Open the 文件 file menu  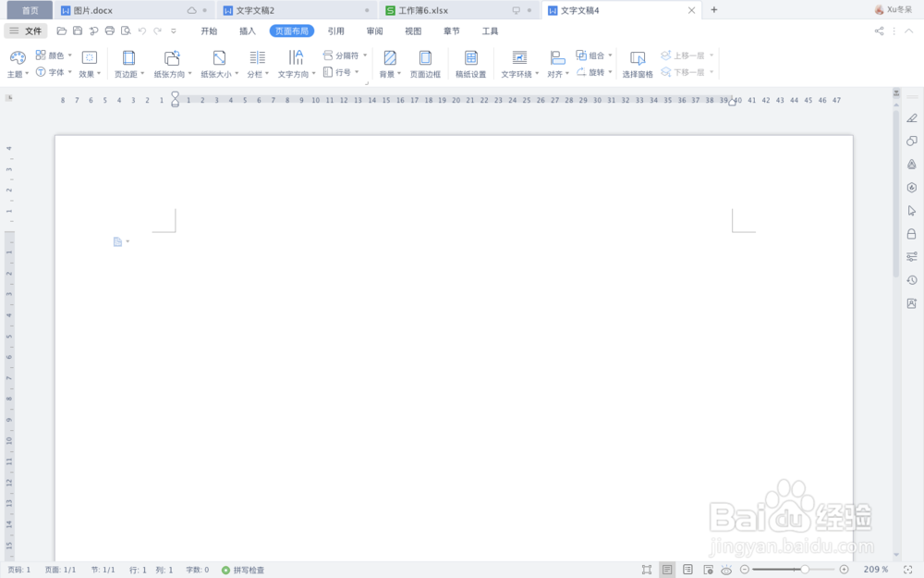point(26,31)
